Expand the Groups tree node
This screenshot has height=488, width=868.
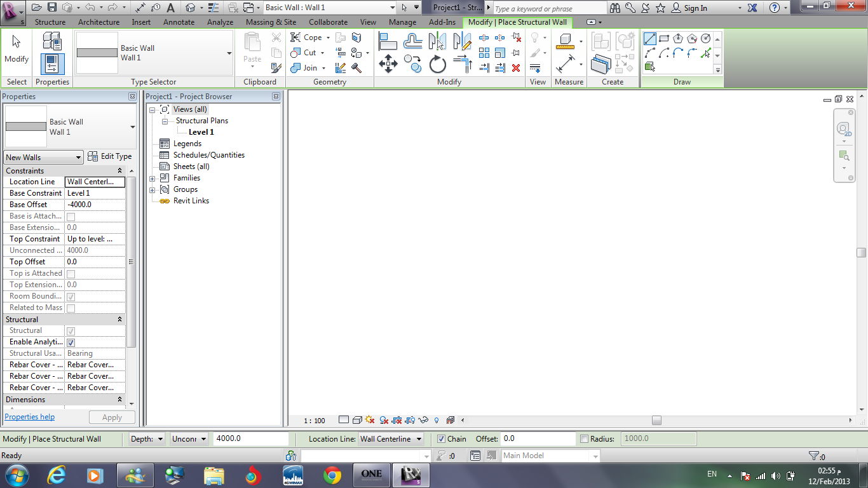[152, 190]
